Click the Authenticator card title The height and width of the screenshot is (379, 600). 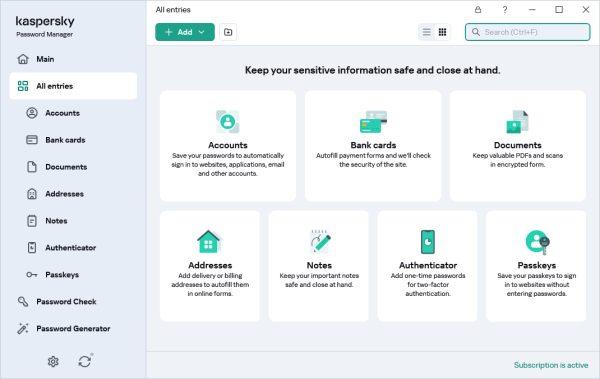(x=428, y=265)
